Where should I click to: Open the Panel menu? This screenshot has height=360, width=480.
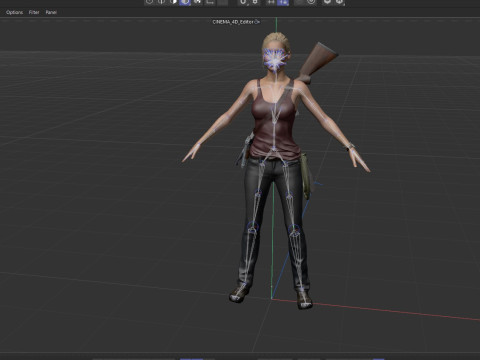tap(51, 12)
